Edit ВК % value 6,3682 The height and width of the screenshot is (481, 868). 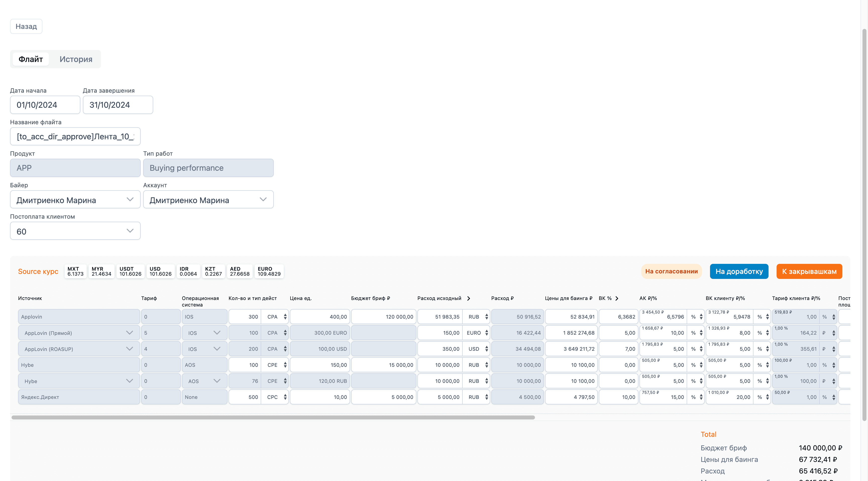coord(618,317)
